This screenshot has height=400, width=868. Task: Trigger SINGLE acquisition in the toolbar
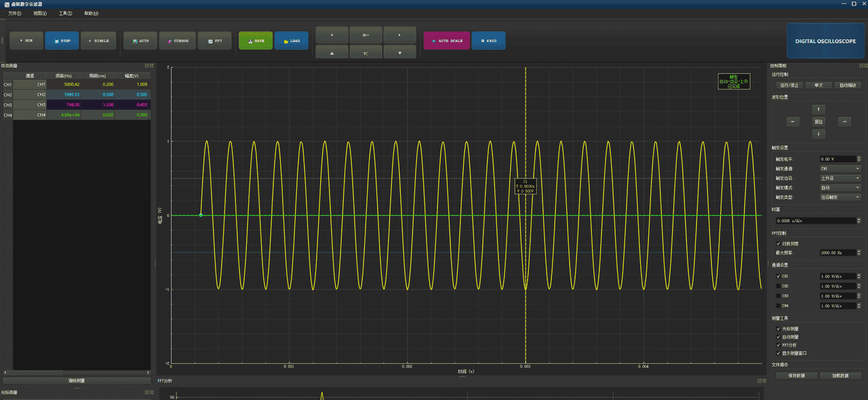[98, 41]
